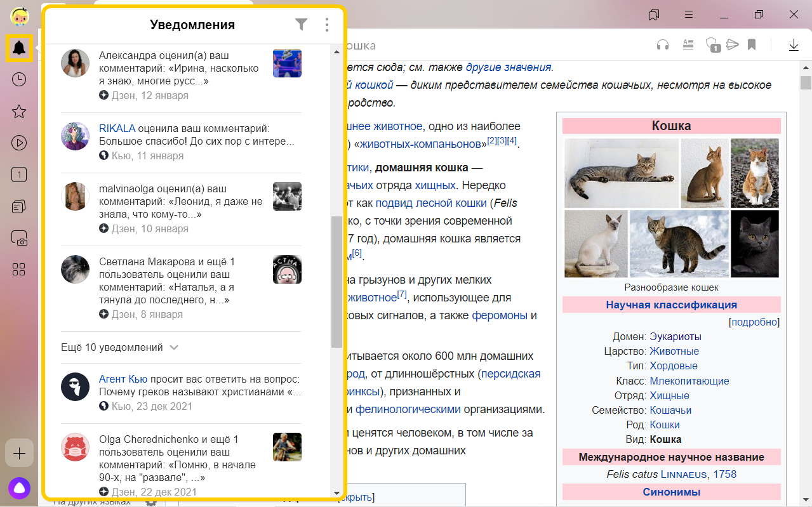Viewport: 812px width, 507px height.
Task: Enable reader mode icon
Action: pyautogui.click(x=688, y=44)
